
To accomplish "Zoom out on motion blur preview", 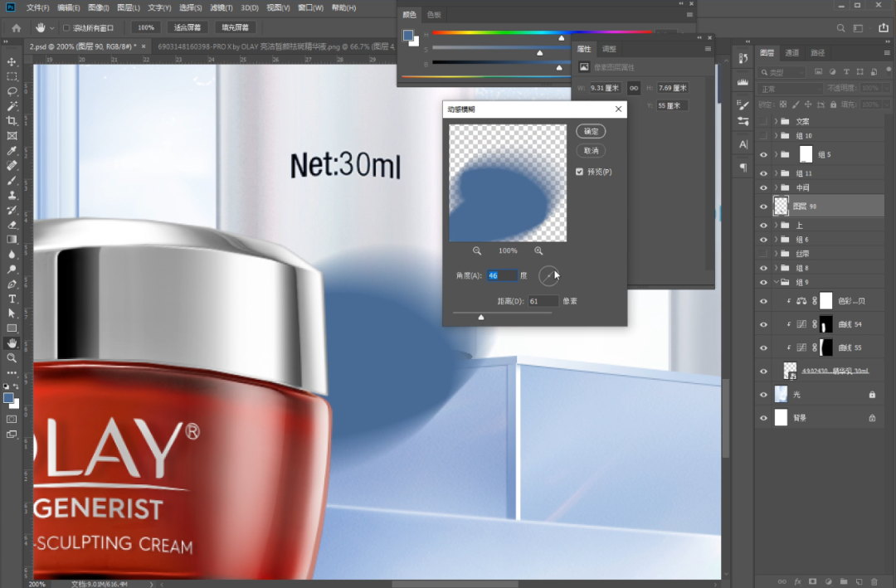I will [477, 250].
